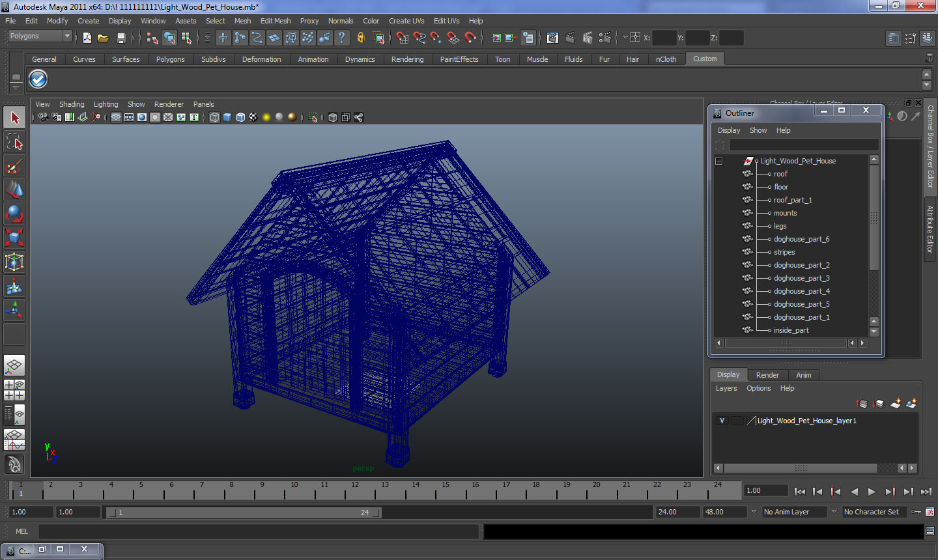The image size is (938, 560).
Task: Open the viewport Shading menu
Action: click(x=72, y=104)
